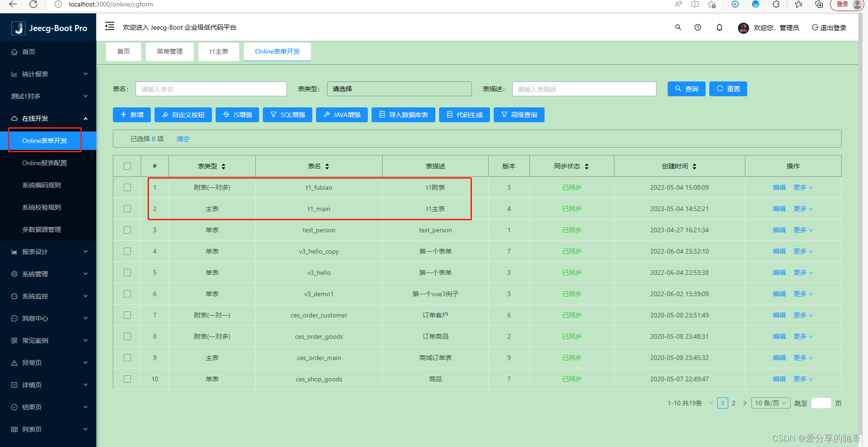868x447 pixels.
Task: Open browser split screen icon
Action: point(695,4)
